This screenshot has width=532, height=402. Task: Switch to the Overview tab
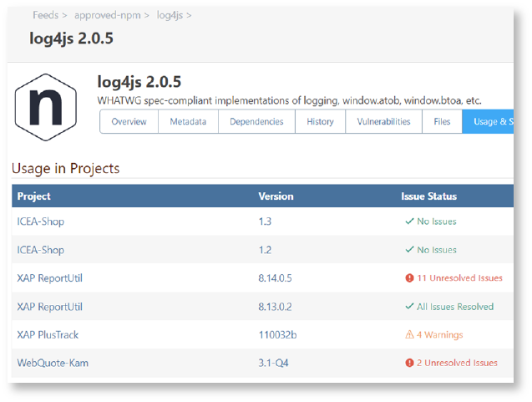coord(129,122)
